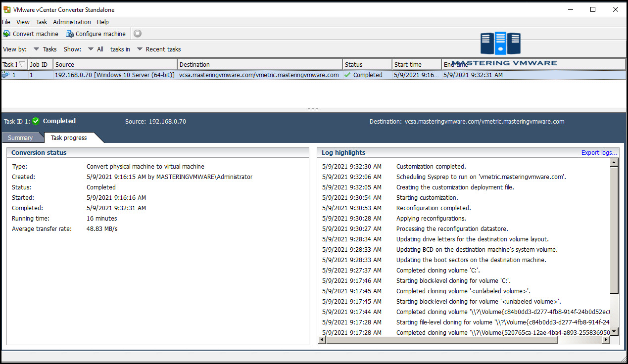The height and width of the screenshot is (364, 628).
Task: Click the 'Applying reconfigurations.' log entry
Action: click(431, 219)
